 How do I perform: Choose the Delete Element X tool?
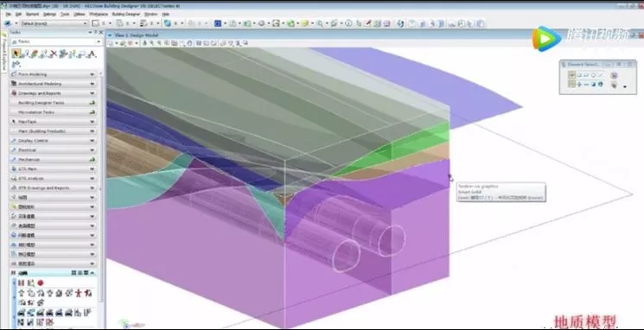coord(54,54)
